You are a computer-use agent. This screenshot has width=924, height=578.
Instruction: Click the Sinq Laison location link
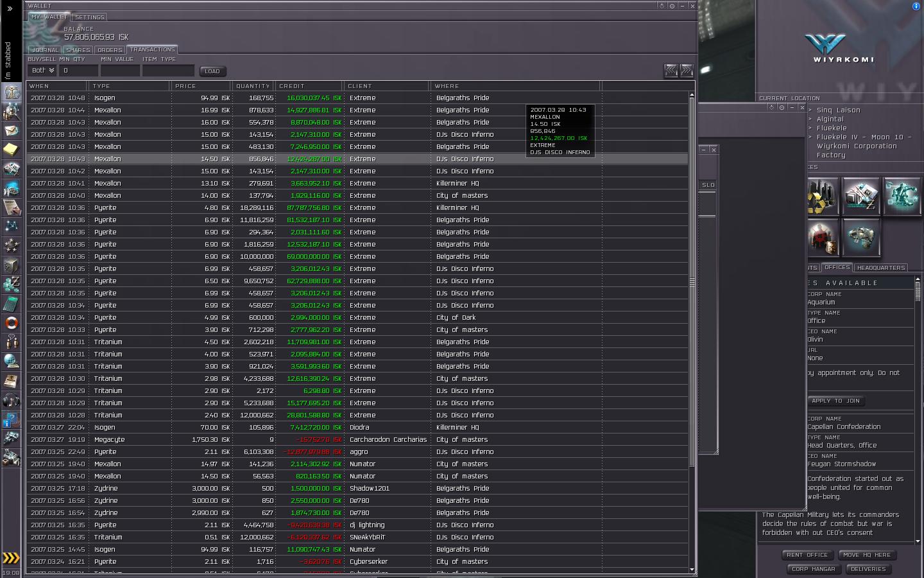pos(838,110)
